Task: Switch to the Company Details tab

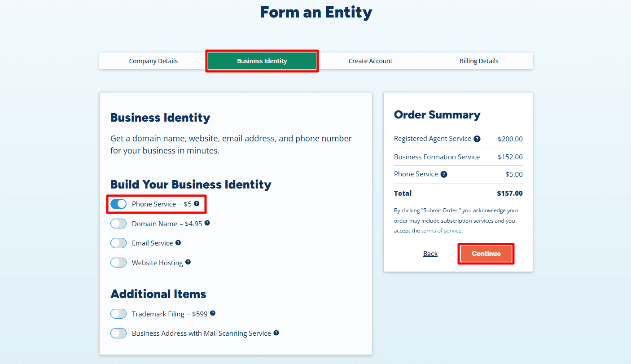Action: tap(153, 61)
